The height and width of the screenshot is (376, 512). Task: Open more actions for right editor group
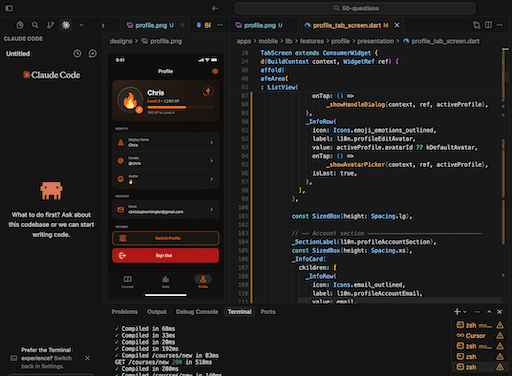click(500, 25)
